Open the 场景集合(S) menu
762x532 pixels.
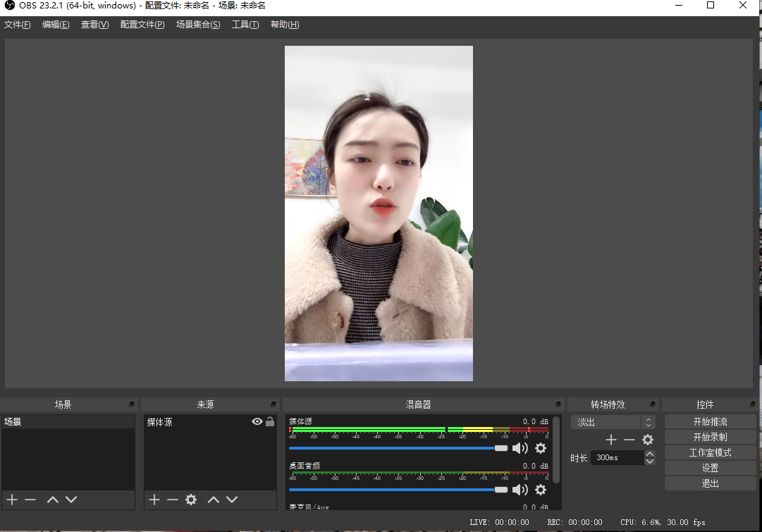tap(198, 25)
